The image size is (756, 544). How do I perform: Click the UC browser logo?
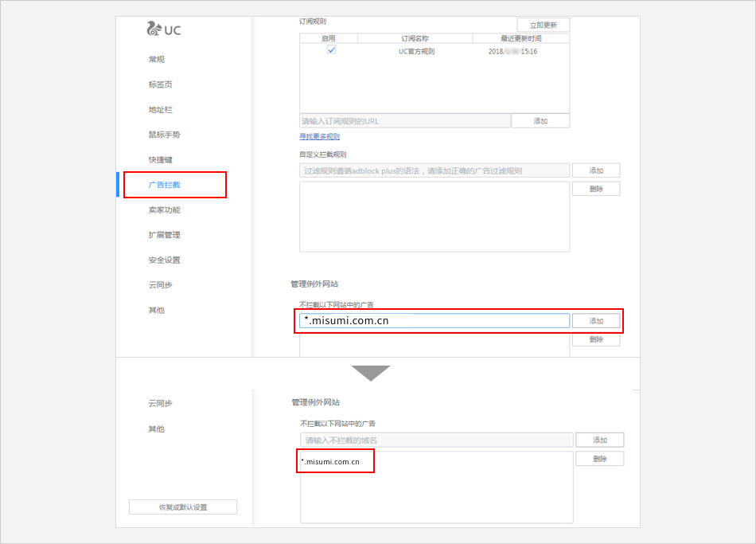[164, 29]
